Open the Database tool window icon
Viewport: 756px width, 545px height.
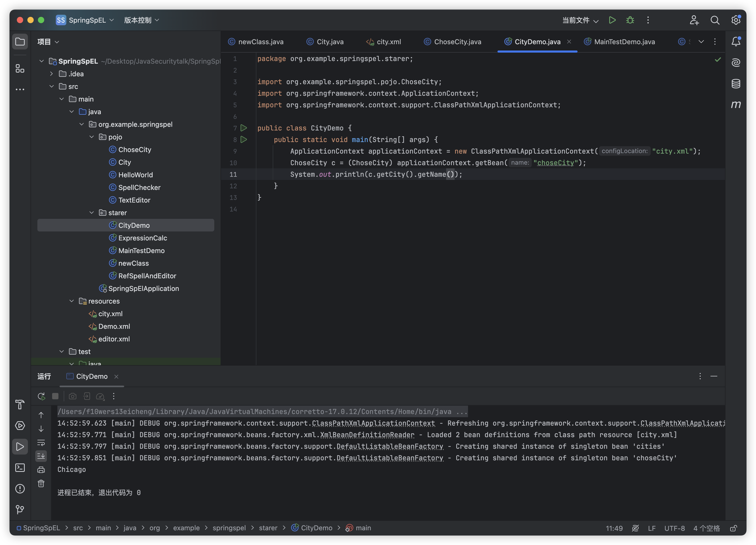pyautogui.click(x=736, y=84)
